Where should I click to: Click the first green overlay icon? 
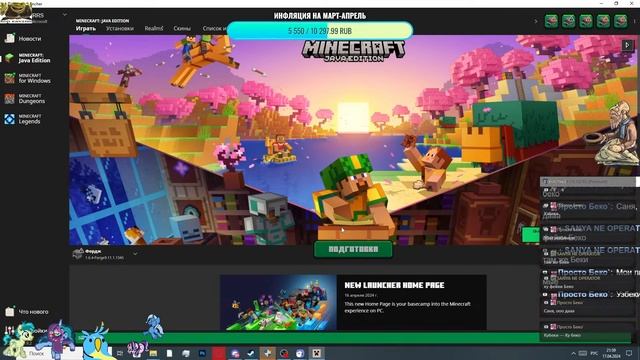tap(551, 21)
